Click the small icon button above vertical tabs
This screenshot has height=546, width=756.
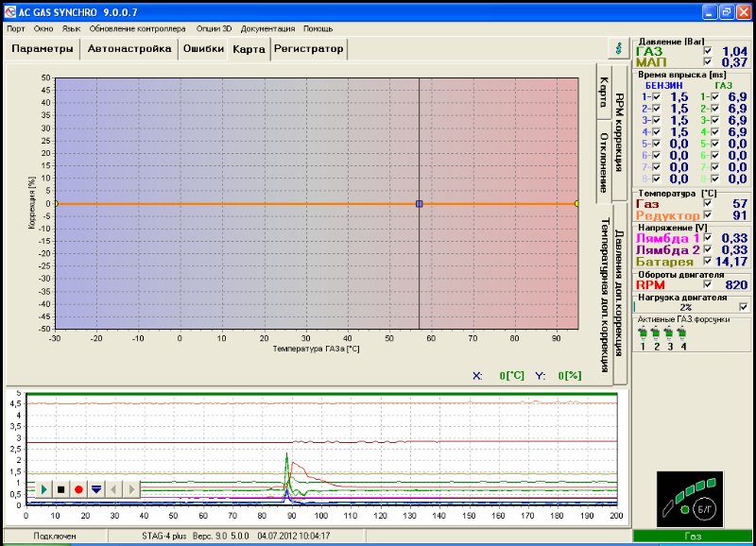(x=617, y=47)
